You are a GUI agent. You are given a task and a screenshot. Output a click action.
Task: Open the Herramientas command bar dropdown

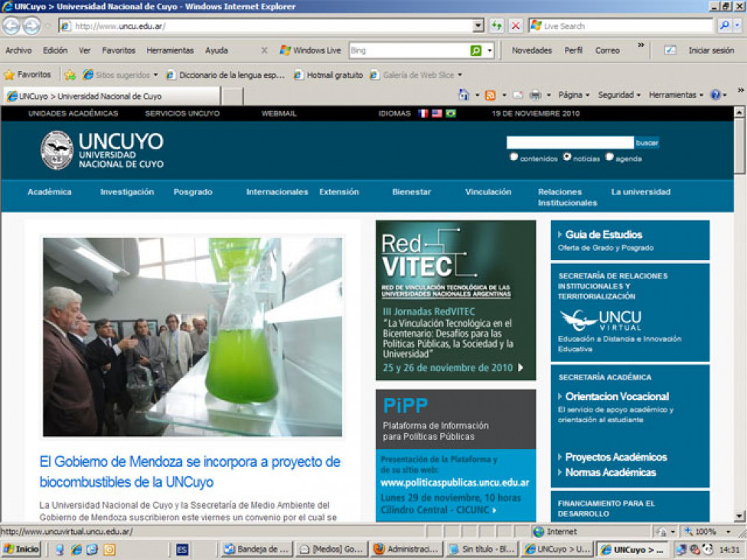(x=676, y=95)
